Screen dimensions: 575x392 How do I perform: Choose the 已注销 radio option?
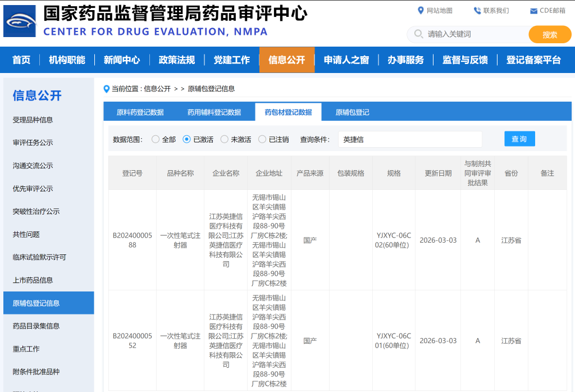click(262, 139)
